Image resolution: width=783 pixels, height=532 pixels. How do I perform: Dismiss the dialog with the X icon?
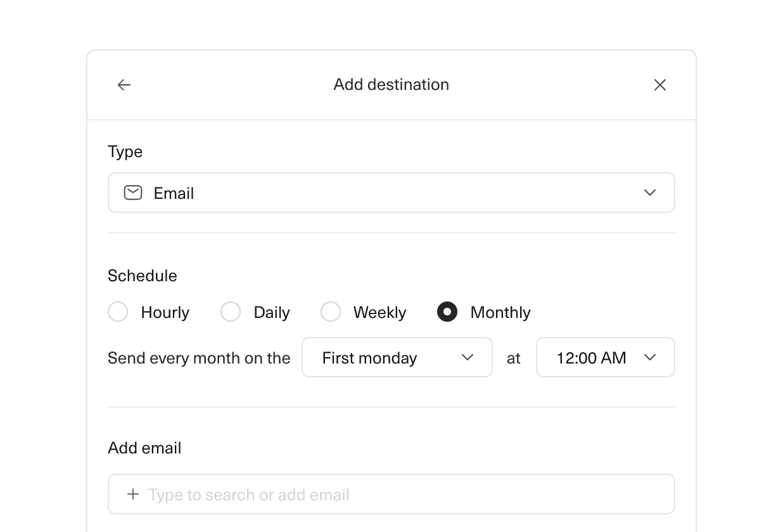click(x=660, y=84)
